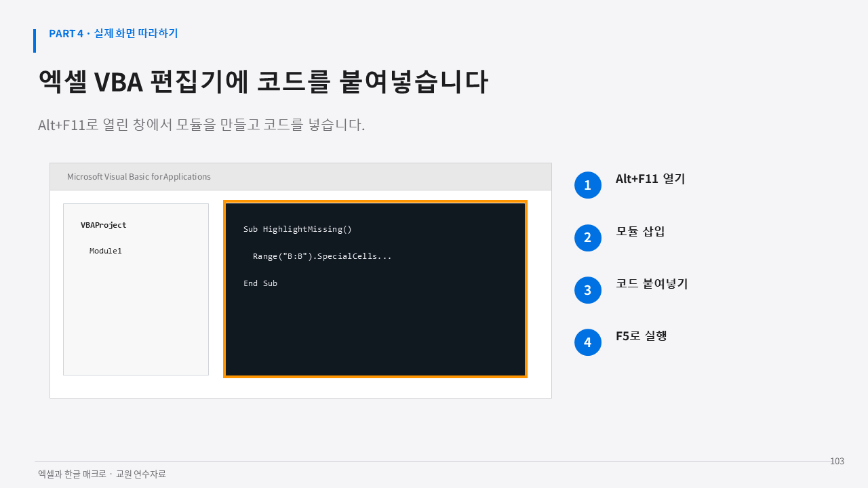Click the 'Range("B:B").SpecialCells...' code line

click(322, 256)
